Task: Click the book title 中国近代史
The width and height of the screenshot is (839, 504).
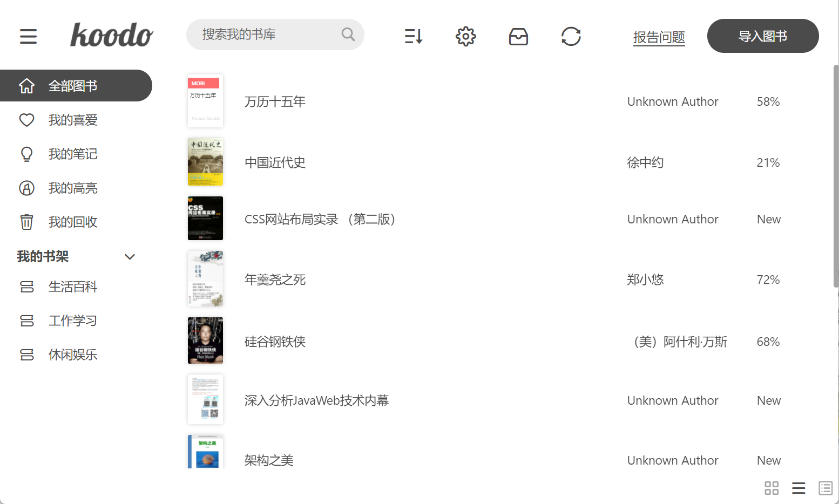Action: [x=275, y=162]
